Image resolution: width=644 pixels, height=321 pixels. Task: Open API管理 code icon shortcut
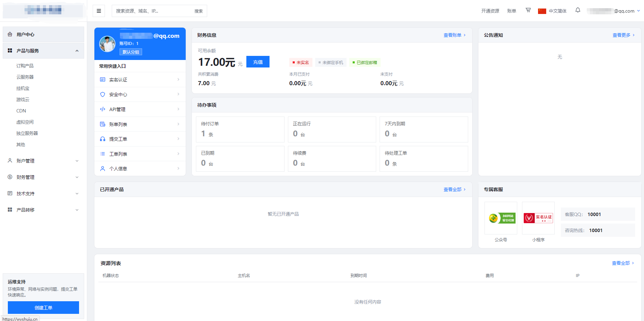[140, 109]
